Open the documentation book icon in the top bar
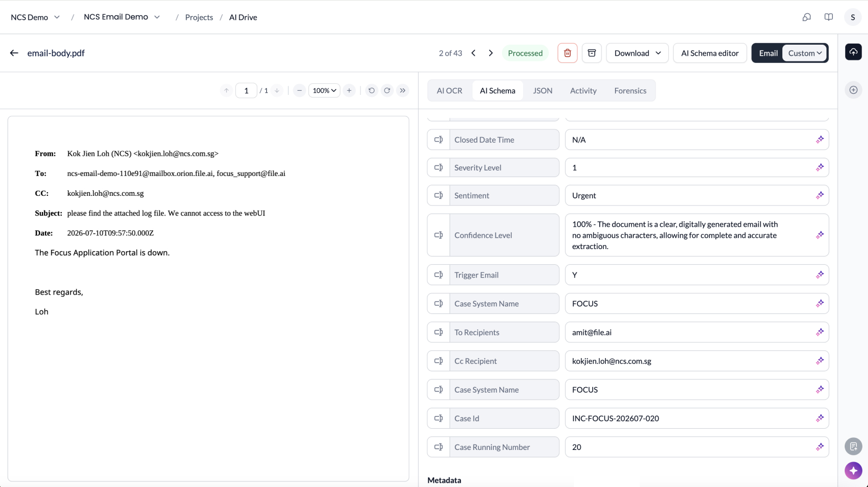This screenshot has height=487, width=868. click(x=828, y=17)
